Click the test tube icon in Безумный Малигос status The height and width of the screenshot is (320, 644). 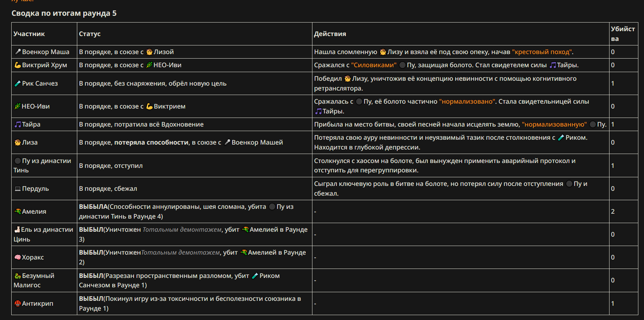255,276
